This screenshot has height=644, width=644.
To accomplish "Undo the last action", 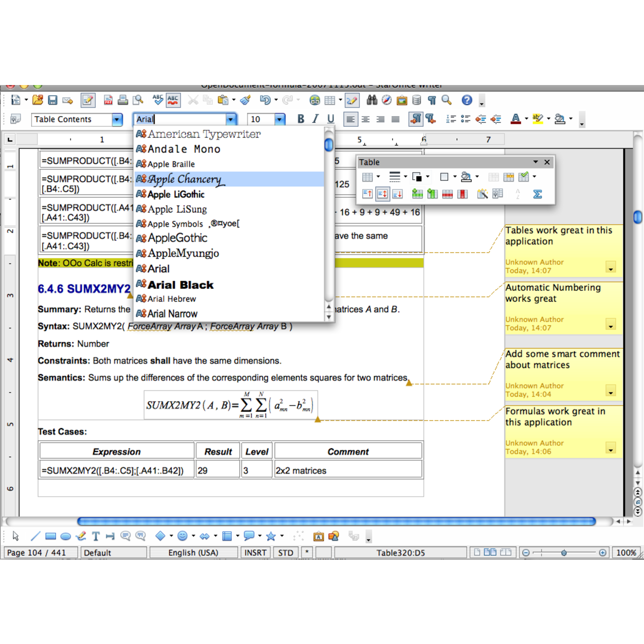I will click(x=265, y=100).
